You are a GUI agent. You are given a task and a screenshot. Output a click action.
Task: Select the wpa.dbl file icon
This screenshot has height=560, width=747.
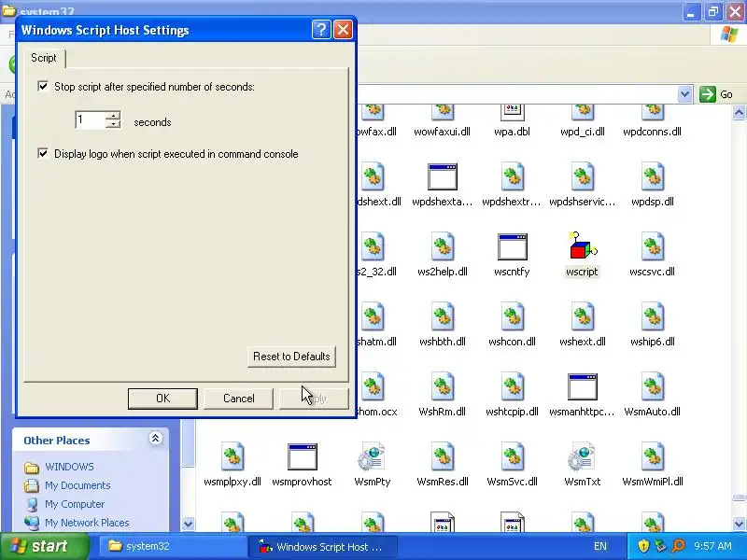click(512, 113)
